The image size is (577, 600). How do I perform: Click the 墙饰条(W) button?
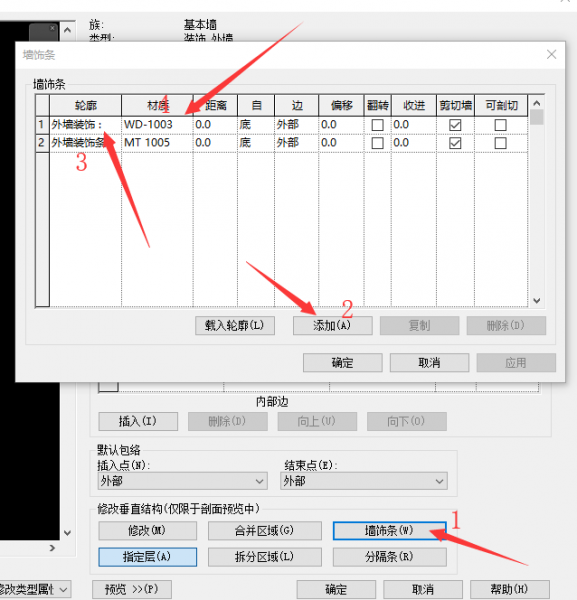click(x=390, y=531)
